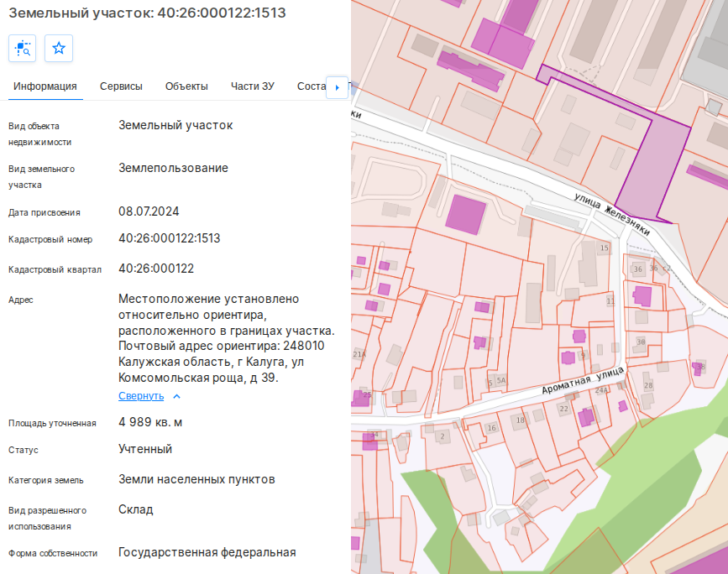728x574 pixels.
Task: Collapse the address via Свернуть link
Action: click(x=141, y=396)
